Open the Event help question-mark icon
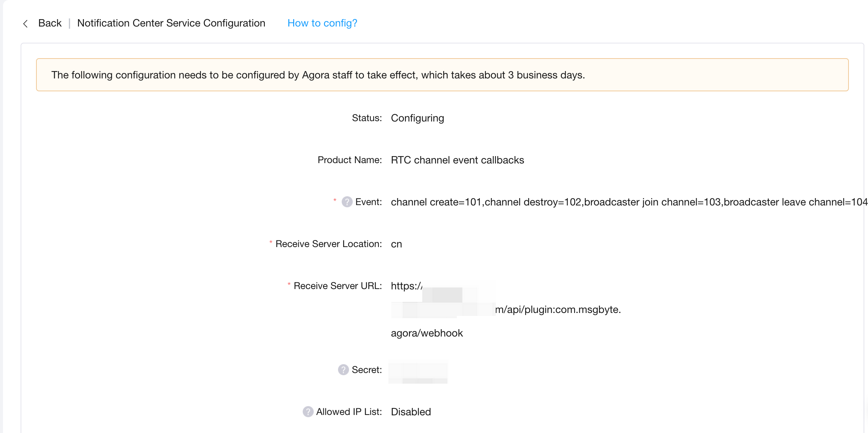The image size is (868, 433). coord(347,202)
